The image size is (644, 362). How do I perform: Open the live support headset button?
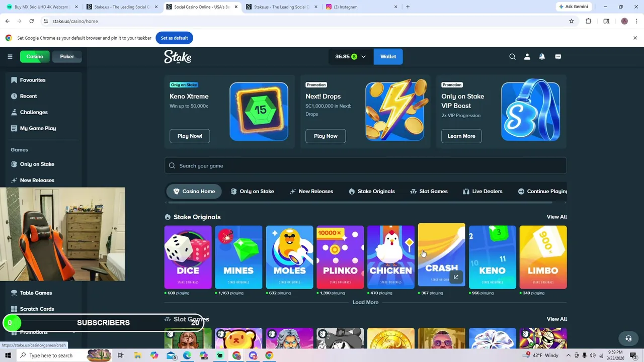point(628,338)
